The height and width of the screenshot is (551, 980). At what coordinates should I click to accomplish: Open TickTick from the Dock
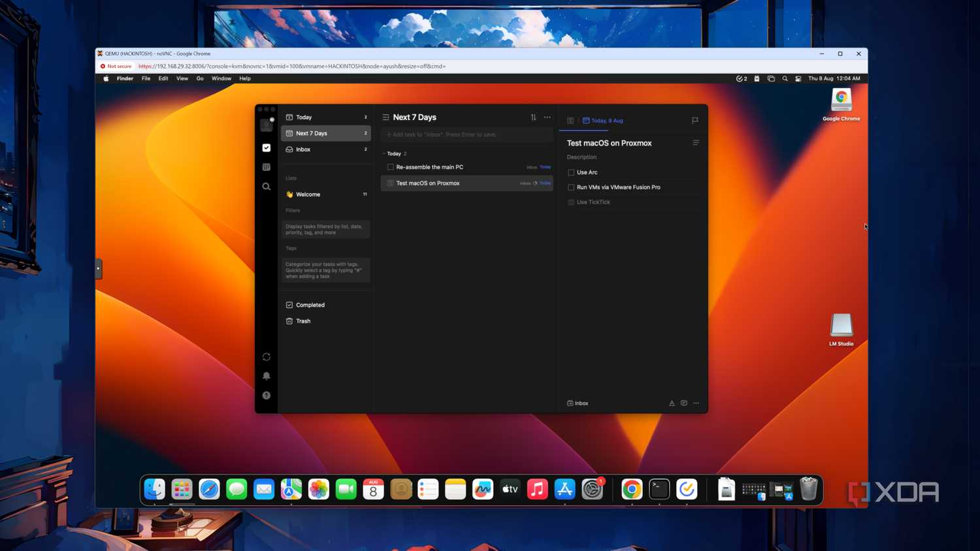[x=687, y=489]
